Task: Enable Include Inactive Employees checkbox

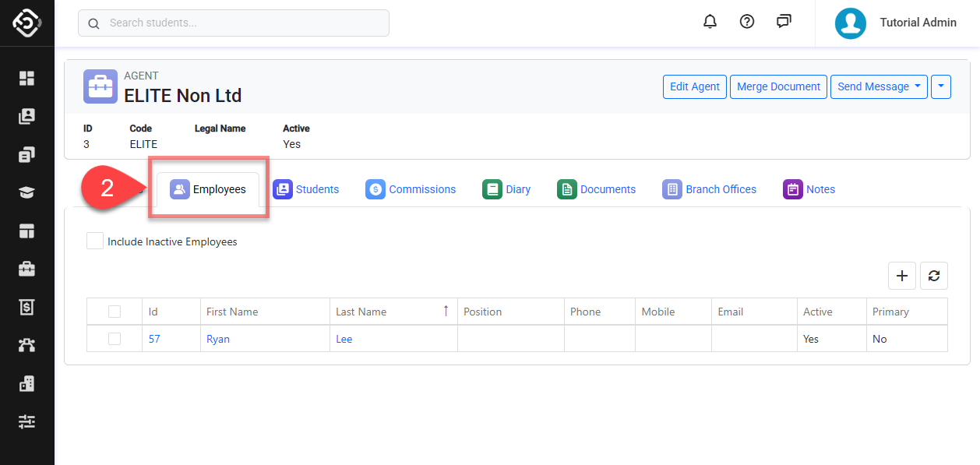Action: point(95,241)
